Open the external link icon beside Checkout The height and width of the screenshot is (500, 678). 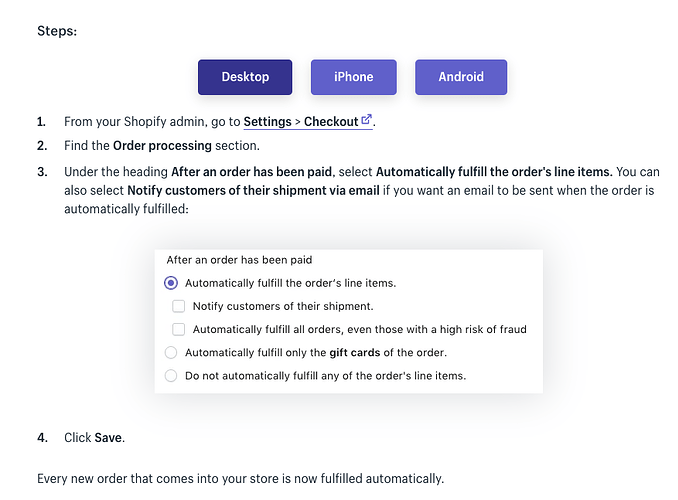pyautogui.click(x=367, y=120)
